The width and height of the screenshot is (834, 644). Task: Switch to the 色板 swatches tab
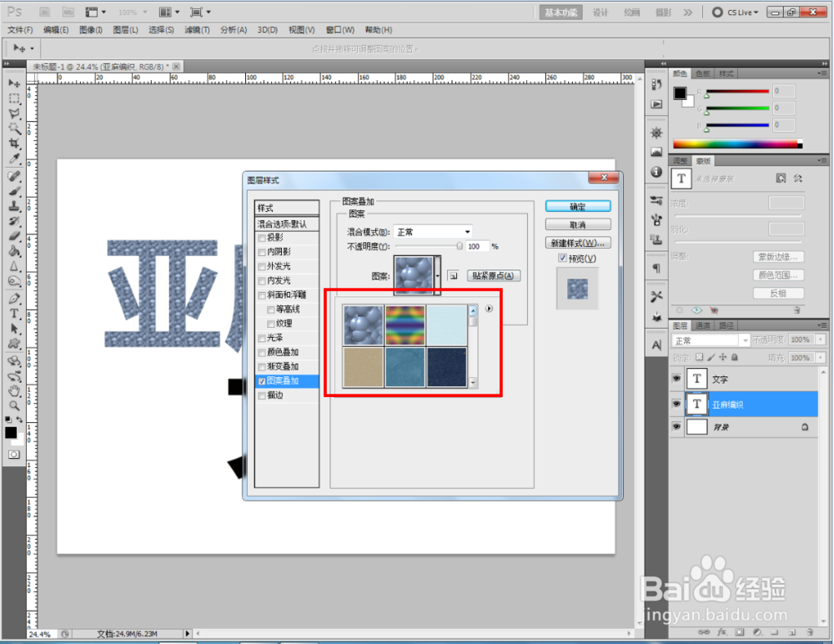coord(702,74)
